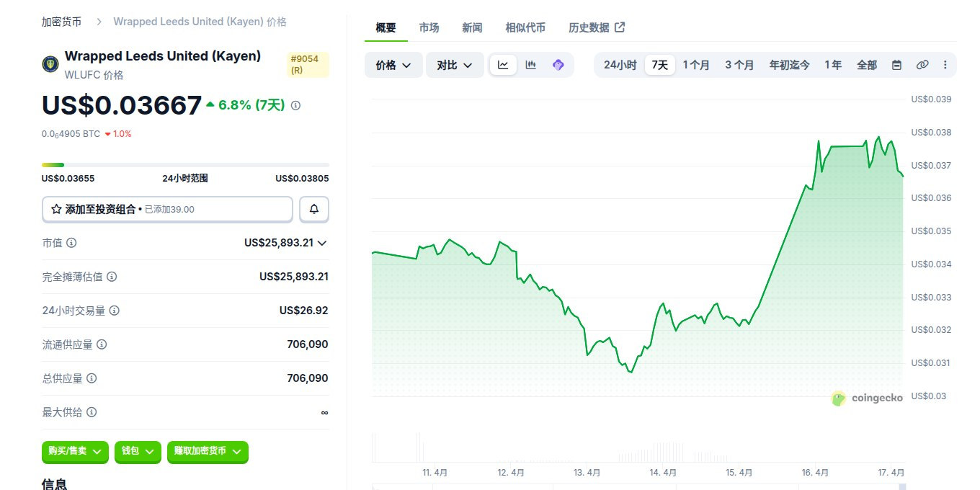Viewport: 980px width, 490px height.
Task: Switch to the 相似代币 tab
Action: [525, 27]
